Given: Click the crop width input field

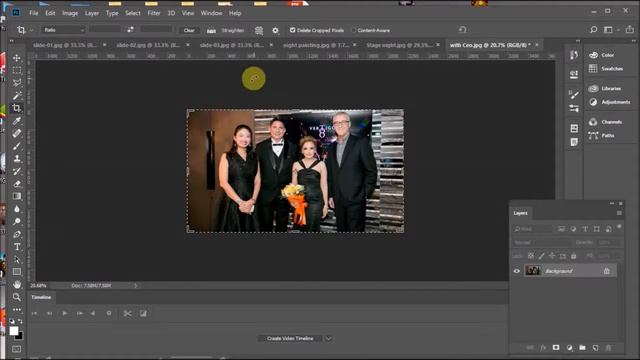Looking at the screenshot, I should point(105,29).
